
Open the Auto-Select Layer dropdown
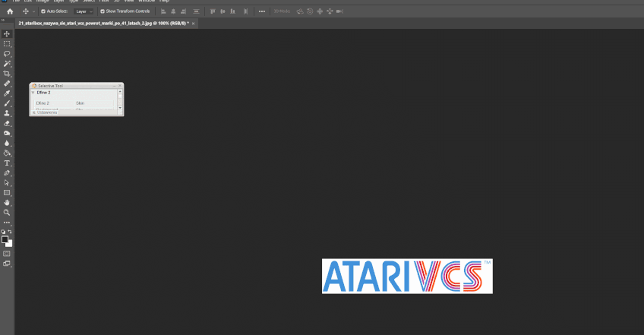tap(84, 11)
